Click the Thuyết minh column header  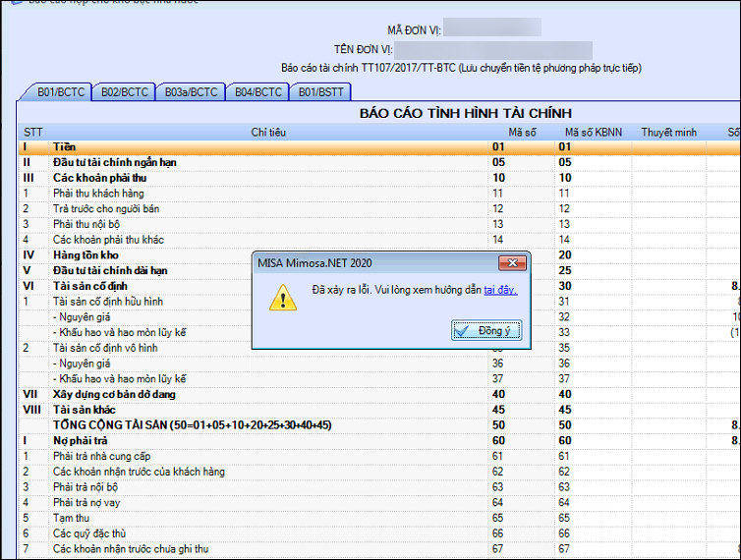(x=668, y=132)
